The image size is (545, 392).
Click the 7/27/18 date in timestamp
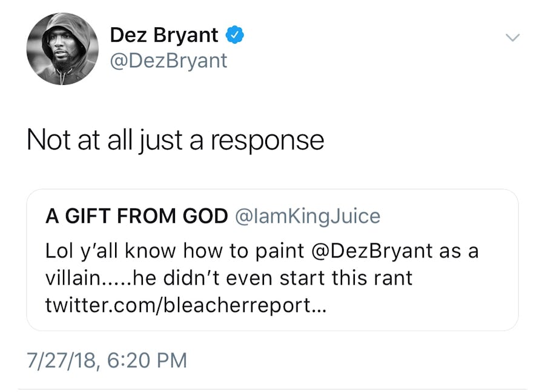(x=62, y=360)
